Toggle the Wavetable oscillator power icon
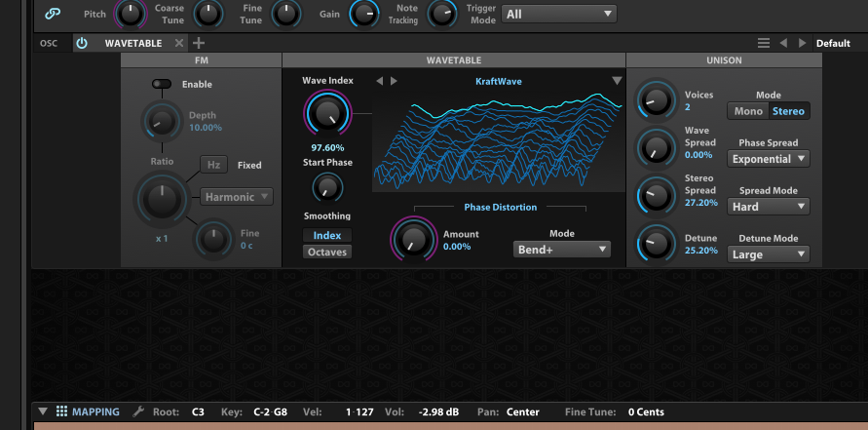Viewport: 868px width, 430px height. 82,43
